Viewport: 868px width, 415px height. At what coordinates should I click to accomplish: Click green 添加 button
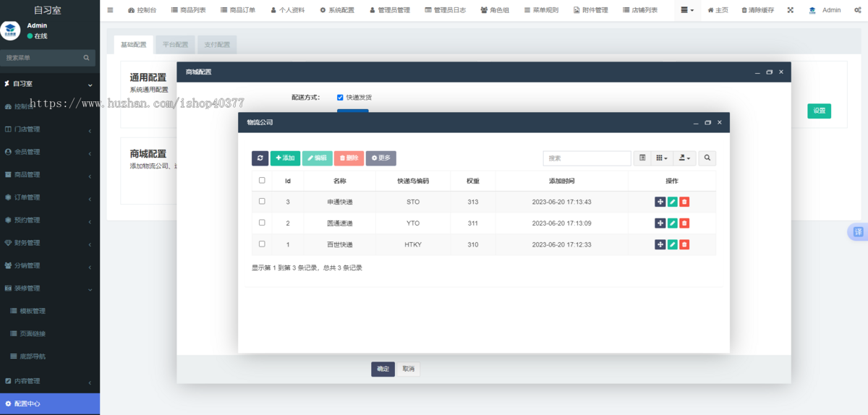[285, 158]
